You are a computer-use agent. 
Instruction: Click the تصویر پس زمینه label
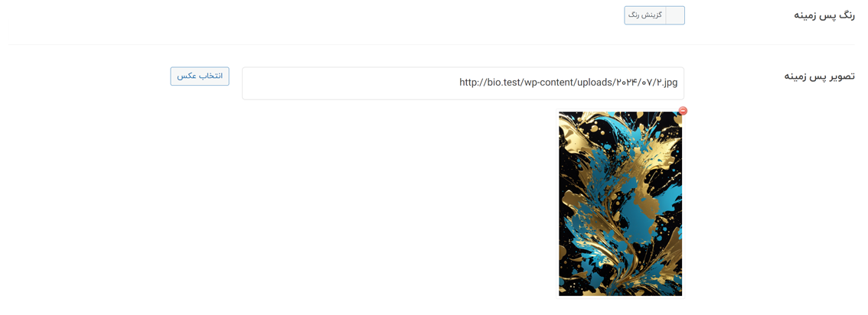click(819, 76)
